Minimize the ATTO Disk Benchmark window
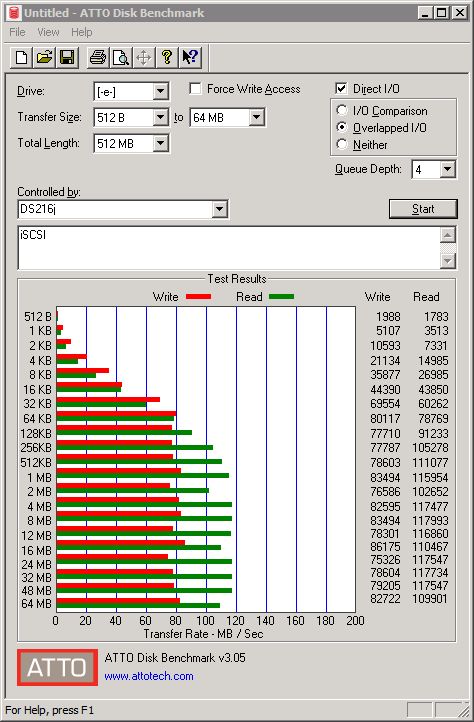The height and width of the screenshot is (722, 474). coord(425,13)
